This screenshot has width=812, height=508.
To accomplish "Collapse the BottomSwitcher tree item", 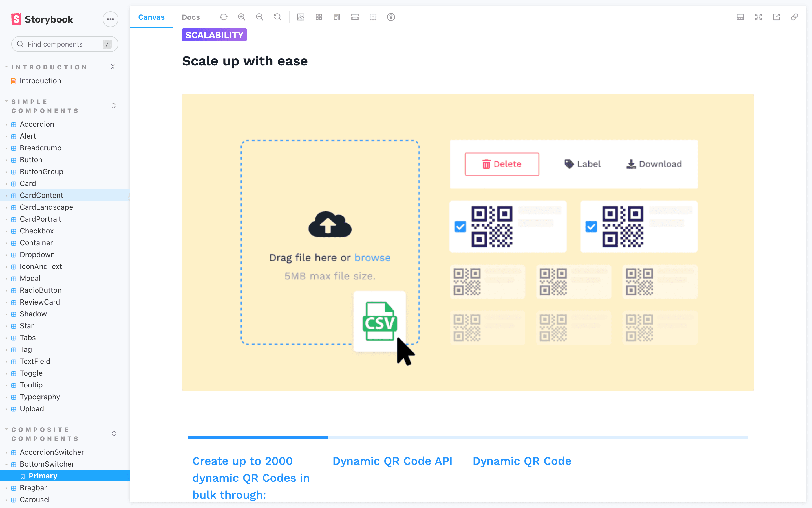I will pyautogui.click(x=6, y=464).
